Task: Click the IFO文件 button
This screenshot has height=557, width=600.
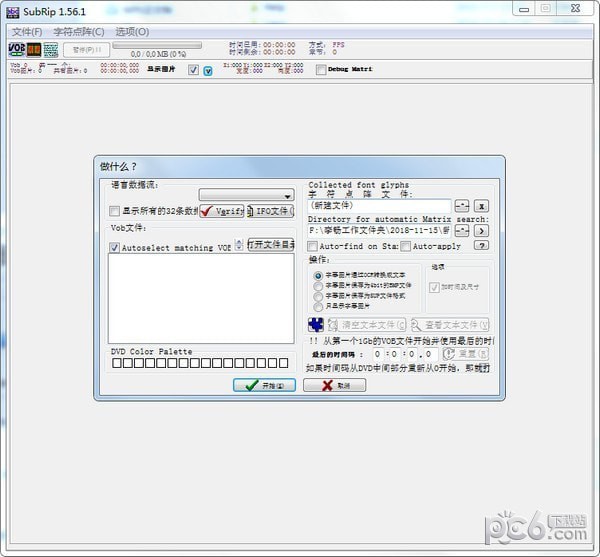Action: (271, 211)
